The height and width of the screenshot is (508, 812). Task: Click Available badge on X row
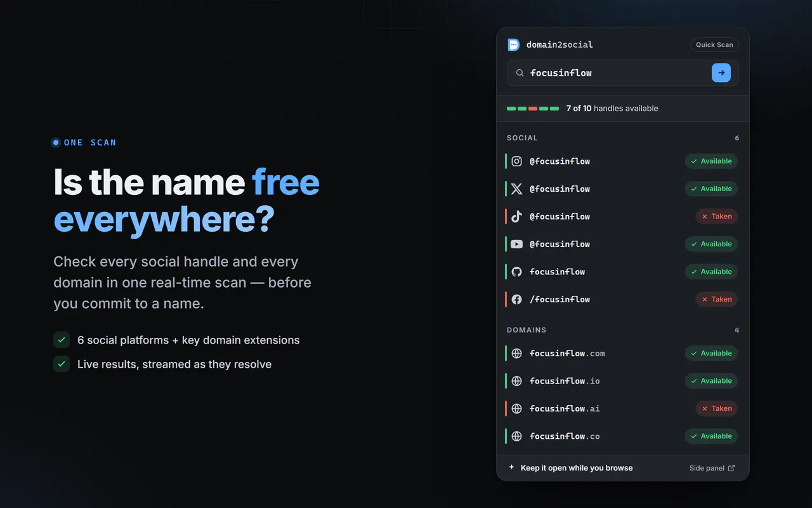tap(711, 189)
